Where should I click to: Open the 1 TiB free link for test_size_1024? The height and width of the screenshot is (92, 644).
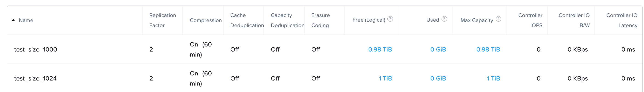[x=385, y=78]
